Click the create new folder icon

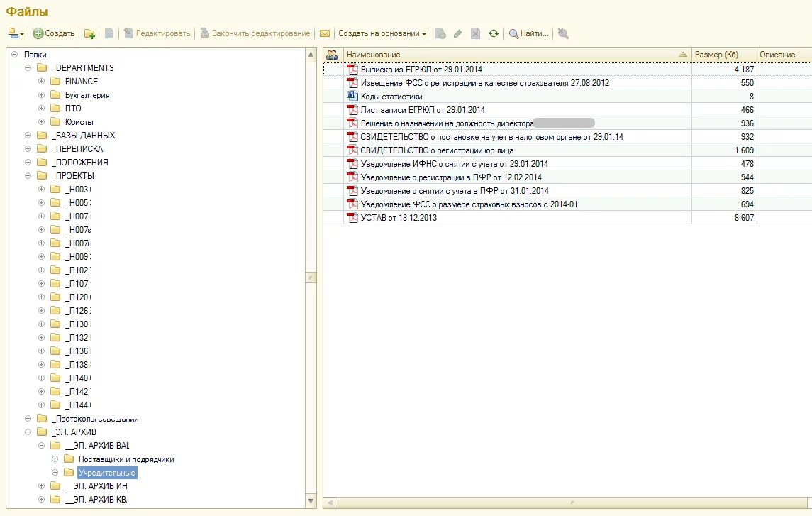89,33
